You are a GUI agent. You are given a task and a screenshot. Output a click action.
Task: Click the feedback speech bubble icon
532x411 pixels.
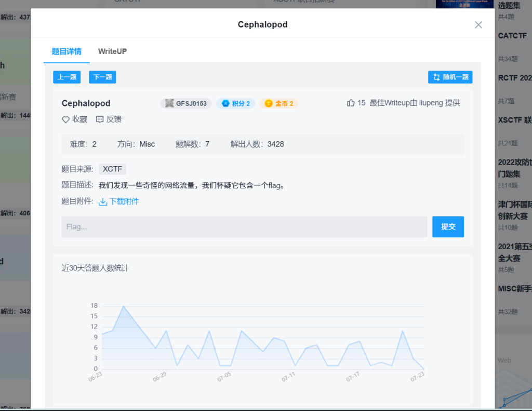[100, 119]
